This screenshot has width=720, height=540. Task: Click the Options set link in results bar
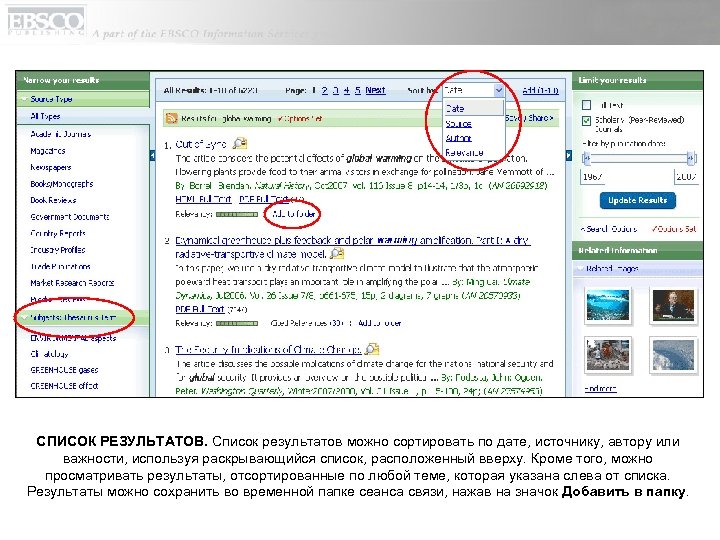300,118
